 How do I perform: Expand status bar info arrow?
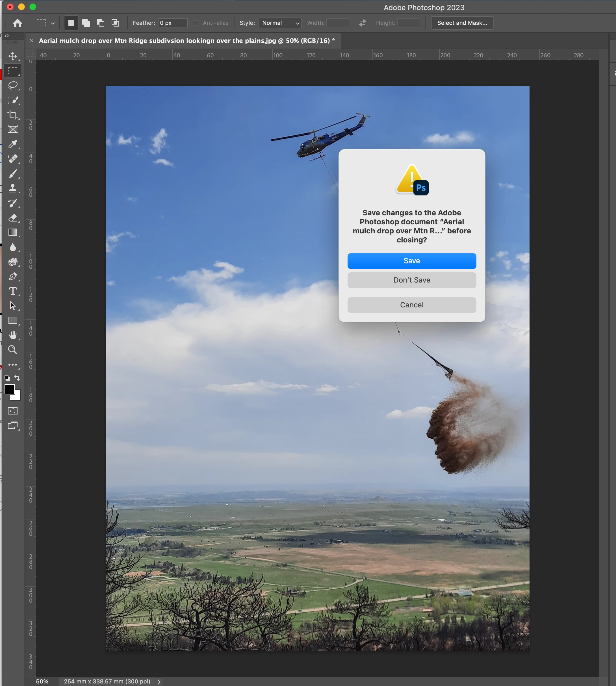[159, 681]
